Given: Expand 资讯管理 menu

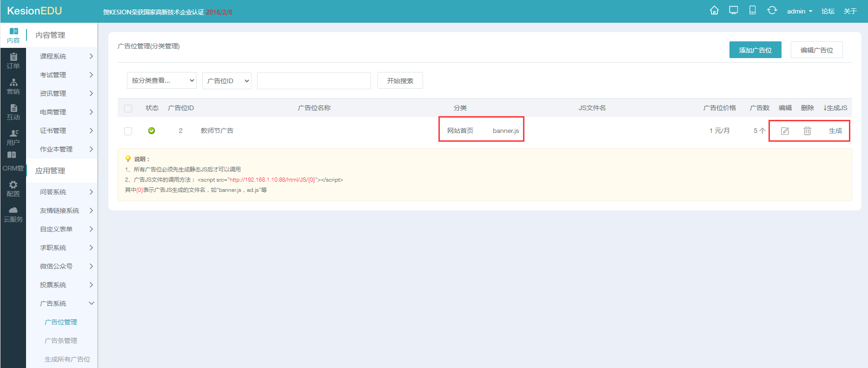Looking at the screenshot, I should coord(62,93).
